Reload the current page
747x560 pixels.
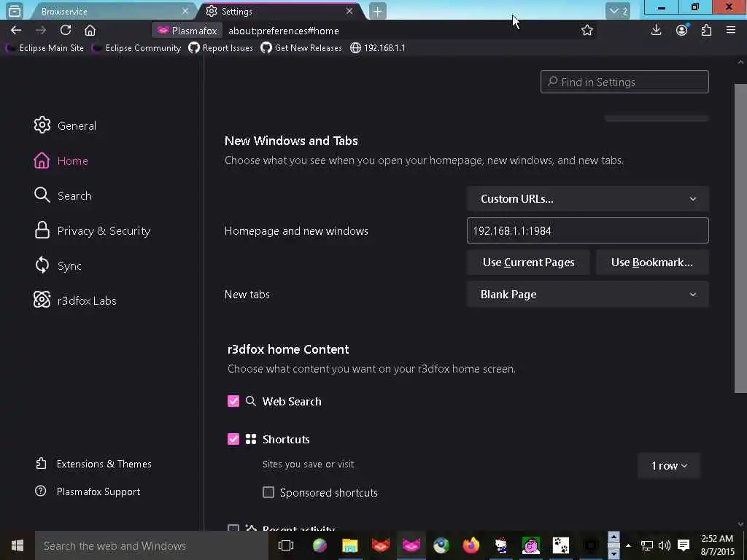[x=65, y=31]
